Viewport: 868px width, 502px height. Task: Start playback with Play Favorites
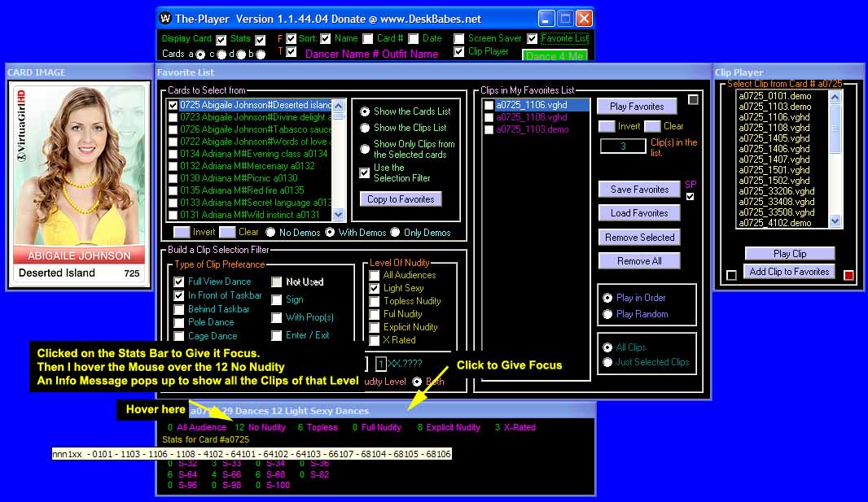[x=637, y=107]
